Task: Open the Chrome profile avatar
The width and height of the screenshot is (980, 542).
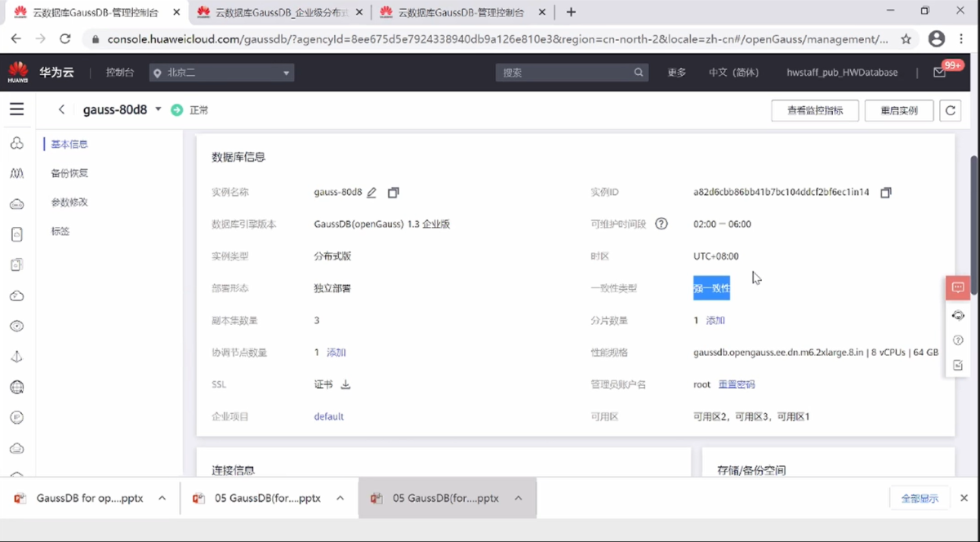Action: [x=937, y=39]
